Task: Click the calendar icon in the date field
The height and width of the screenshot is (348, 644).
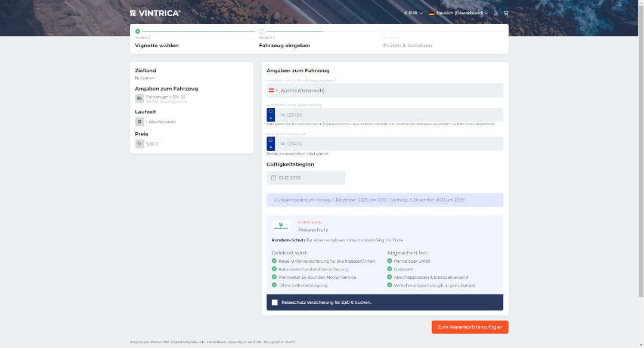Action: click(x=274, y=178)
